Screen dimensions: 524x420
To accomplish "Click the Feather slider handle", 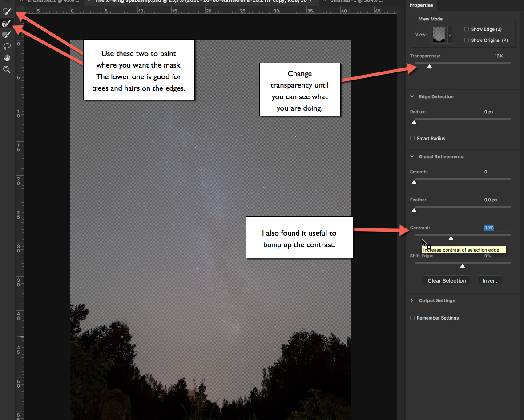I will [x=414, y=210].
